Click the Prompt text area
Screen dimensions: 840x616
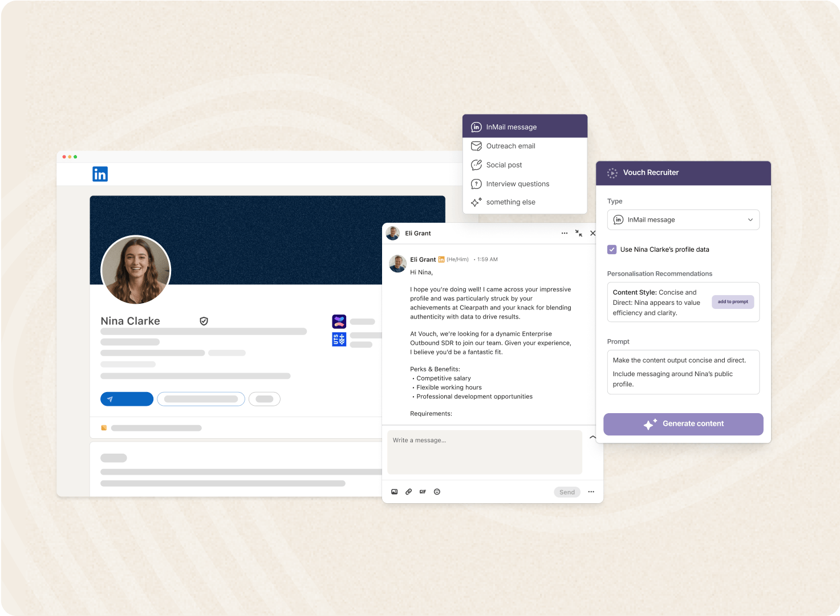(x=683, y=372)
